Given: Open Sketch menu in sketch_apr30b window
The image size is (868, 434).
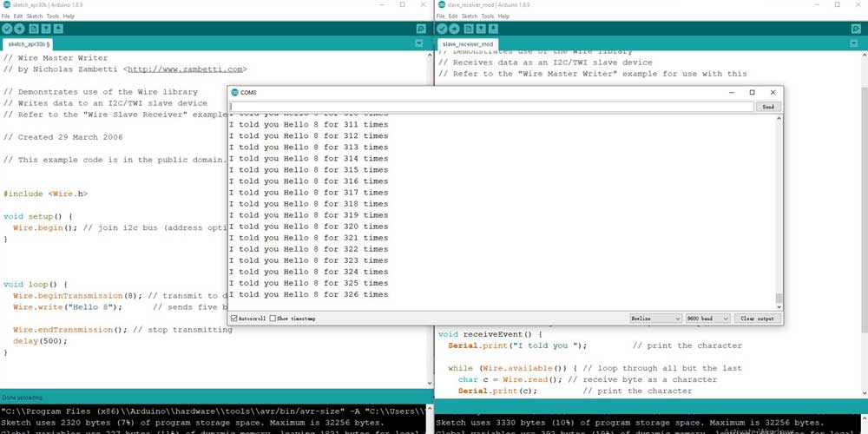Looking at the screenshot, I should 35,16.
